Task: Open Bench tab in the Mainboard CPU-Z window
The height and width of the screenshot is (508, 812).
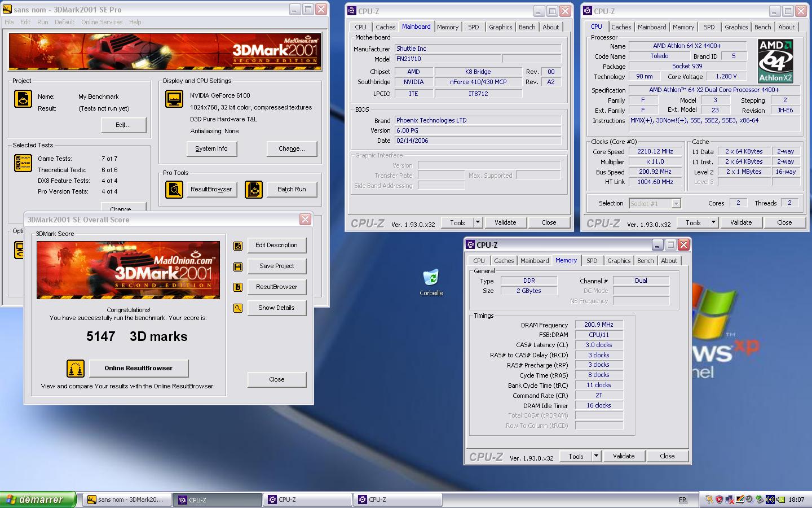Action: (527, 27)
